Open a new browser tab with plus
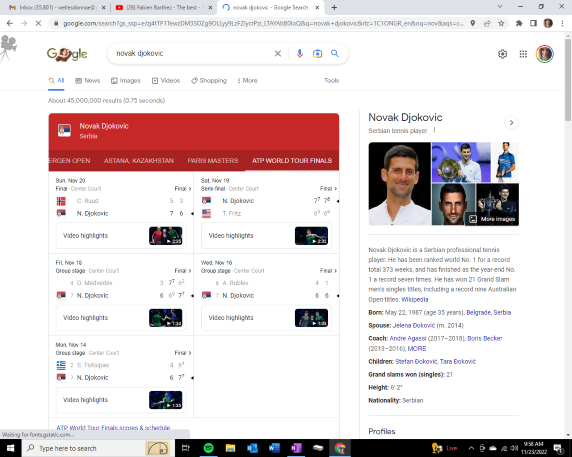The image size is (572, 457). [x=334, y=7]
